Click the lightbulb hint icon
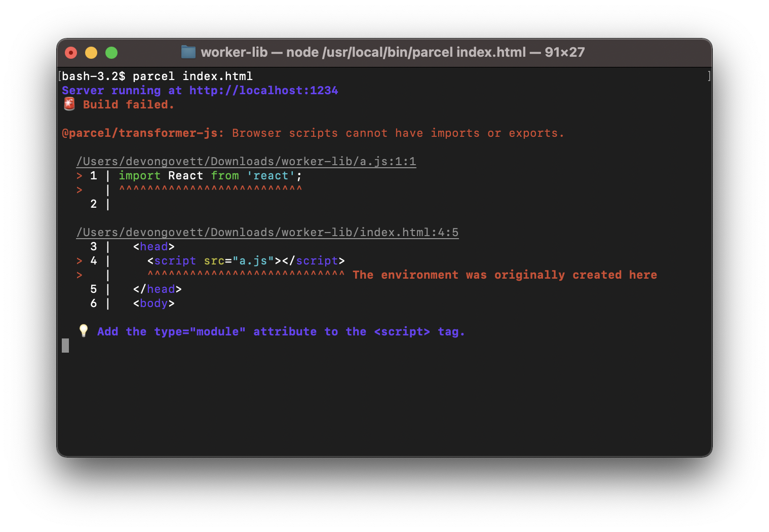 click(83, 331)
